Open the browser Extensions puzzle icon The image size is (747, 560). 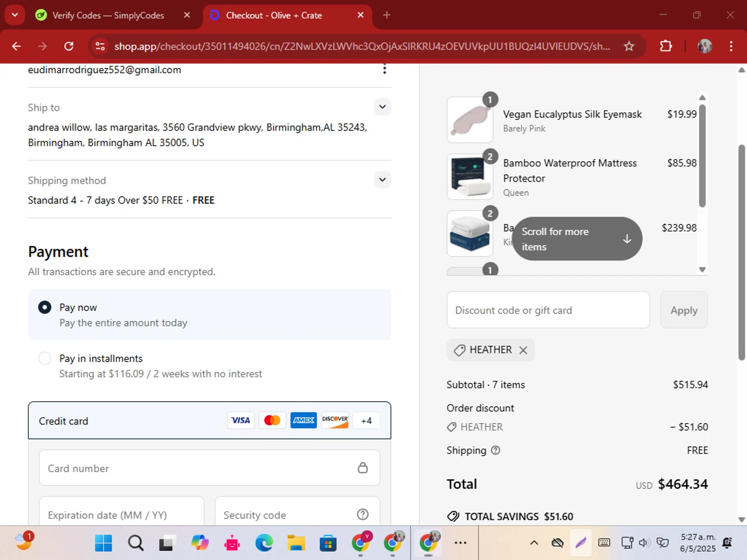(x=666, y=46)
